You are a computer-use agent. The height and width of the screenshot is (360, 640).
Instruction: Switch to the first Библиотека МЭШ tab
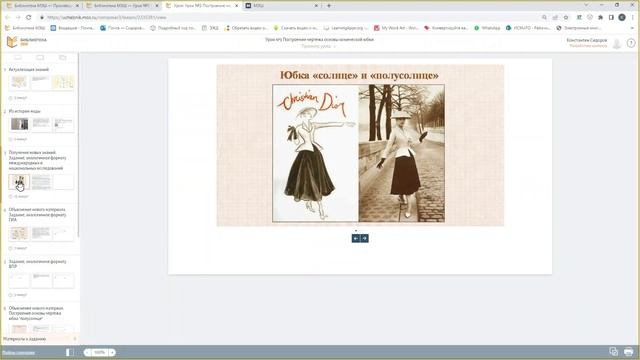click(x=42, y=6)
